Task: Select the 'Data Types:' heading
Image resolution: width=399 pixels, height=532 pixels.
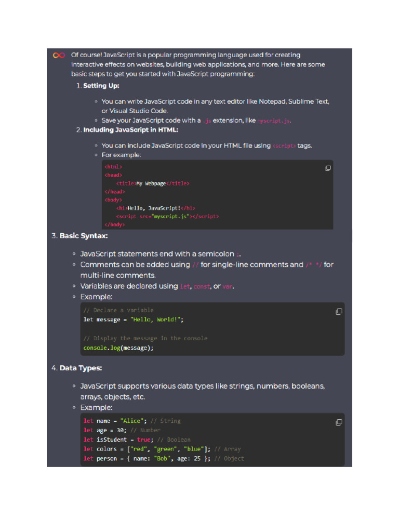Action: (x=81, y=368)
